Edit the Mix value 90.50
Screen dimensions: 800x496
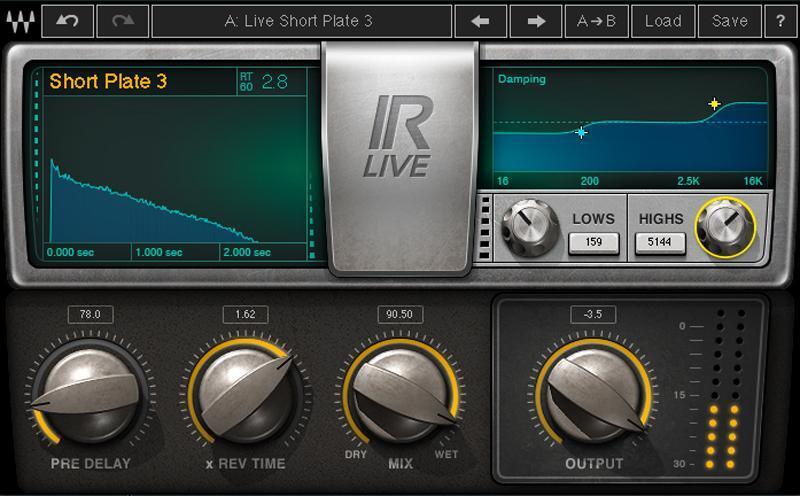[x=399, y=314]
